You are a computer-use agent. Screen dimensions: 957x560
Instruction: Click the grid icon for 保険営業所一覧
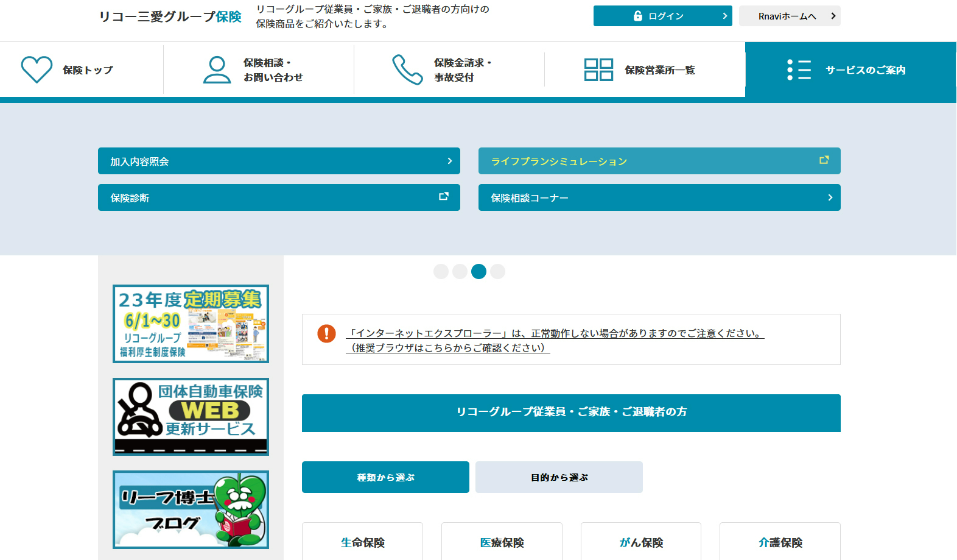598,70
